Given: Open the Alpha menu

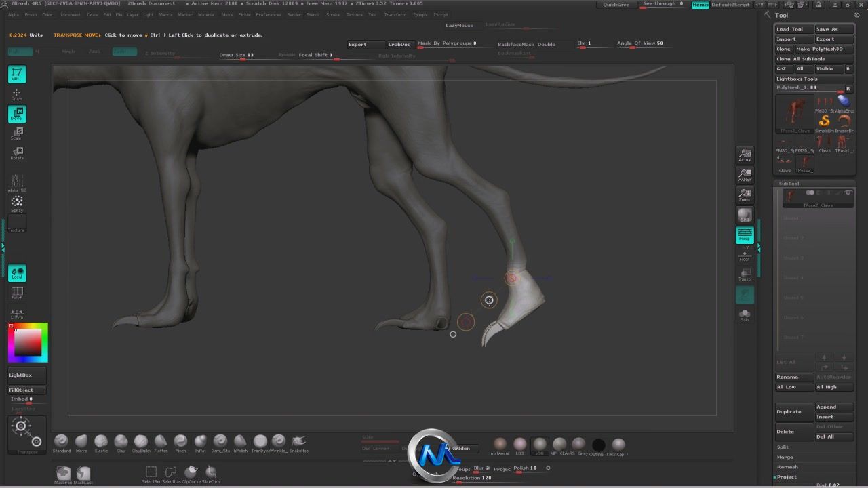Looking at the screenshot, I should [x=14, y=14].
